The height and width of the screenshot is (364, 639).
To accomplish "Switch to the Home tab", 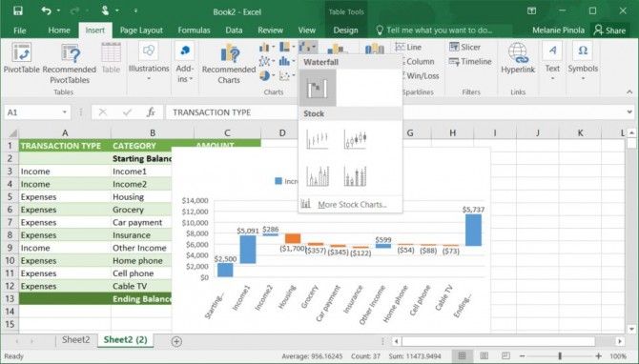I will point(59,30).
